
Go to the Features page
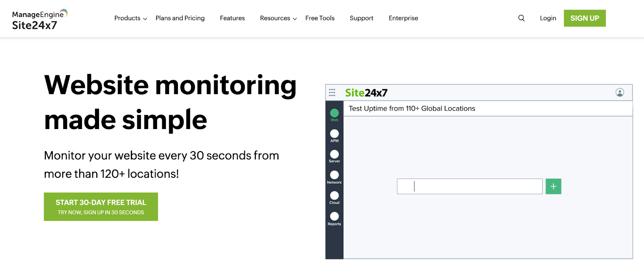coord(232,18)
